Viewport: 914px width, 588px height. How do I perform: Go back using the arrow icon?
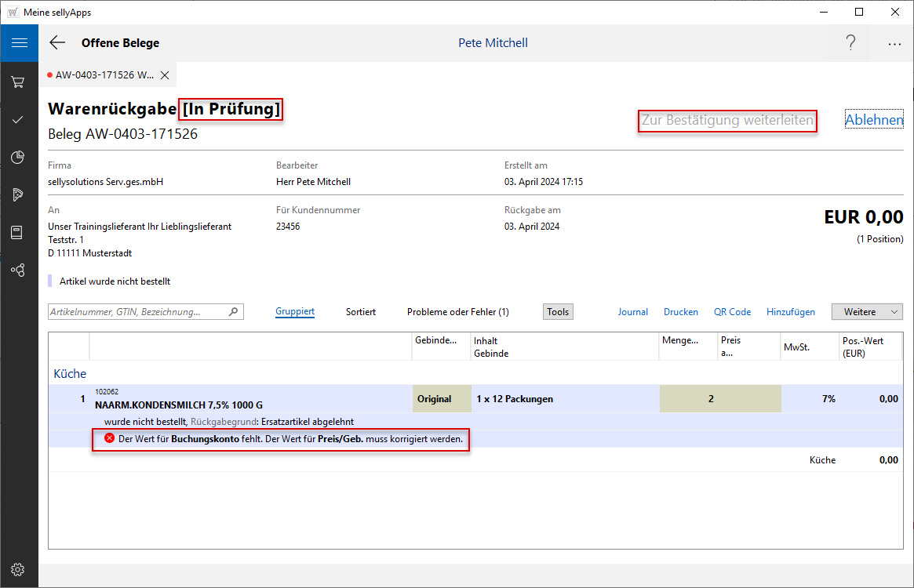(x=57, y=43)
